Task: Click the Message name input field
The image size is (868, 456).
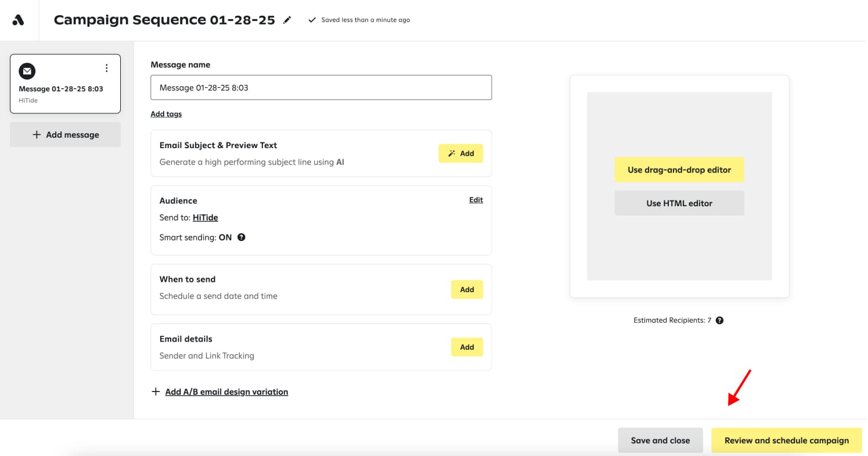Action: (320, 88)
